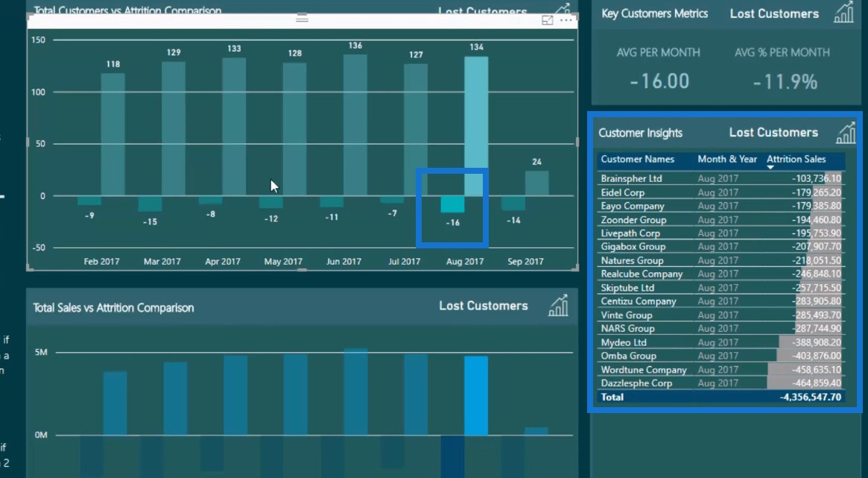Sort table by Month & Year header

click(727, 160)
